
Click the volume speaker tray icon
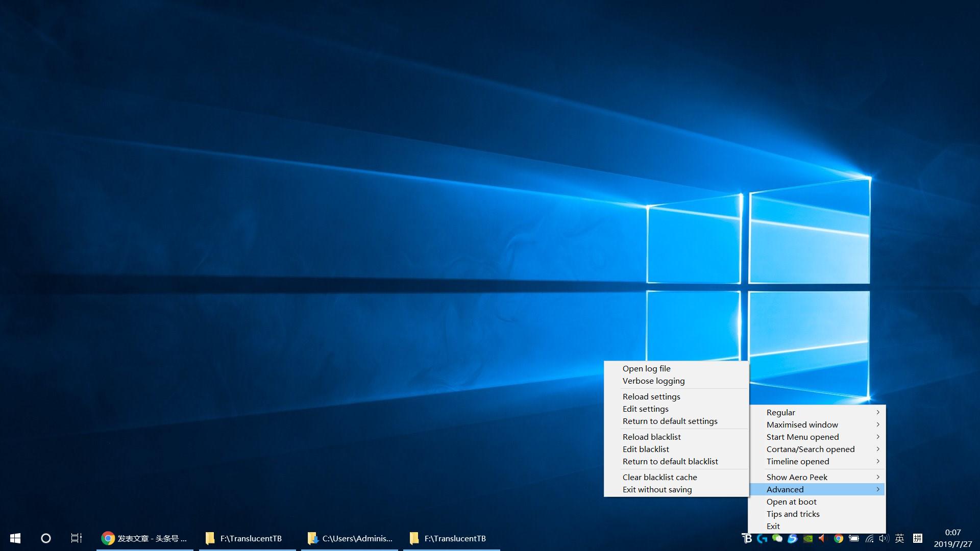point(884,538)
